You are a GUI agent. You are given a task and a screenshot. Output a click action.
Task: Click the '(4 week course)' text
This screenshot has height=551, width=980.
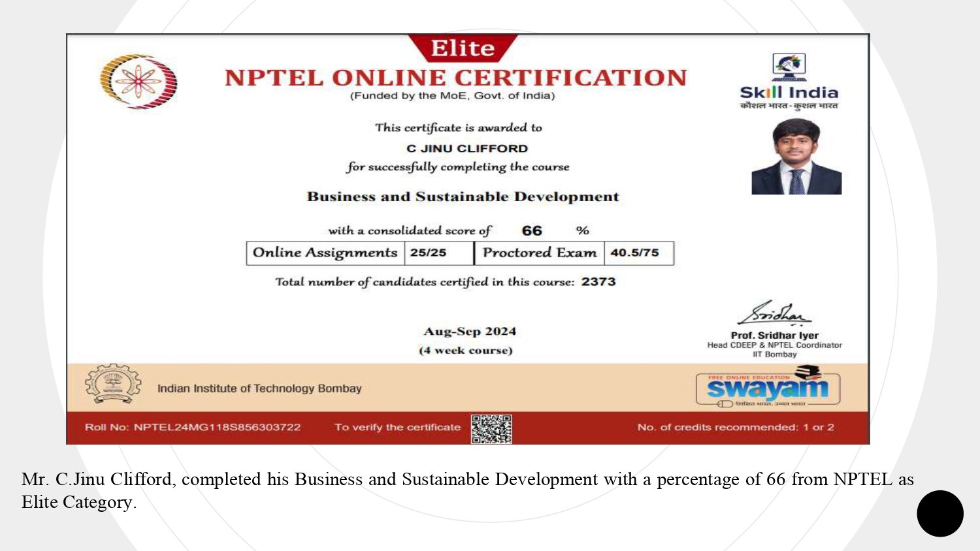pyautogui.click(x=465, y=351)
